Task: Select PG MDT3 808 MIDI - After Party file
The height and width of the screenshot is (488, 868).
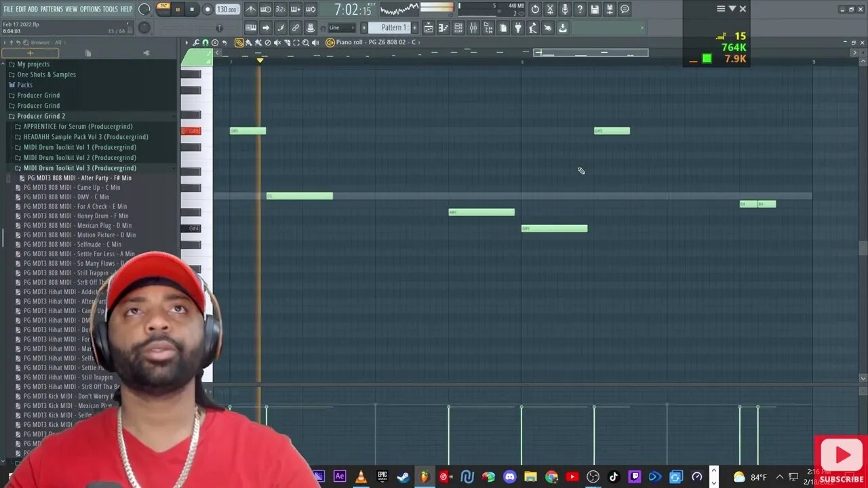Action: click(79, 178)
